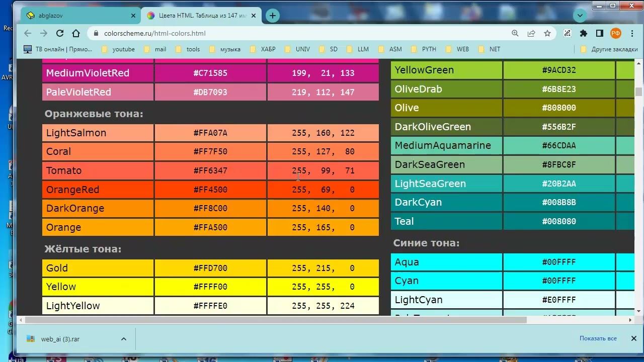Image resolution: width=644 pixels, height=362 pixels.
Task: Open Другие закладки folder
Action: (609, 49)
